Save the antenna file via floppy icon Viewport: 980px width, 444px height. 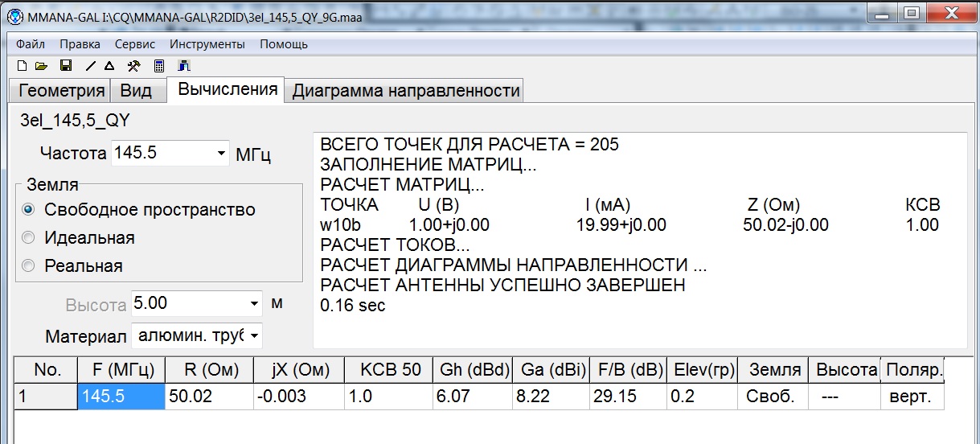pos(66,66)
